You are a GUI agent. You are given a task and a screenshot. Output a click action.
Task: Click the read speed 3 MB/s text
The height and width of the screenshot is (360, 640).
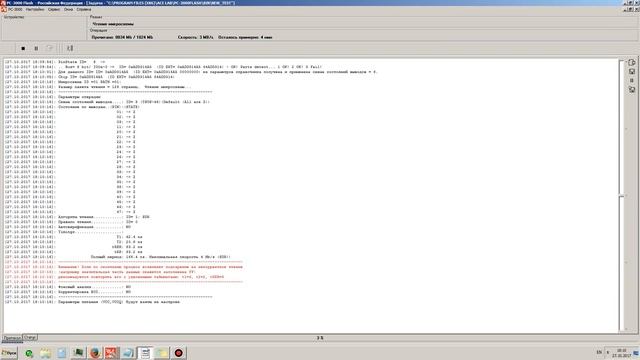[196, 37]
